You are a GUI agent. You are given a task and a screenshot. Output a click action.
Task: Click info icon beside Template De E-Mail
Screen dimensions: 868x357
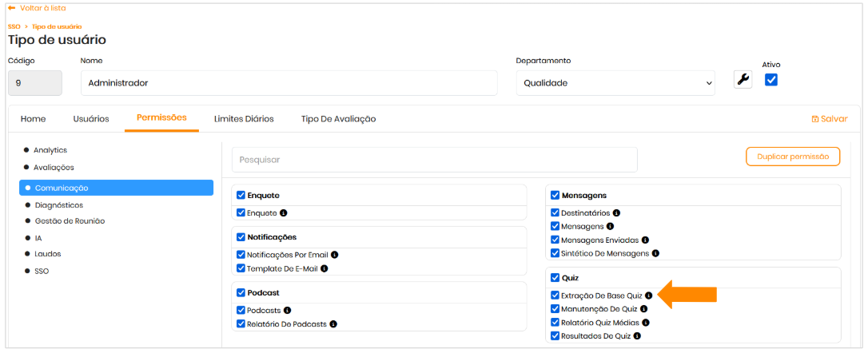coord(325,268)
